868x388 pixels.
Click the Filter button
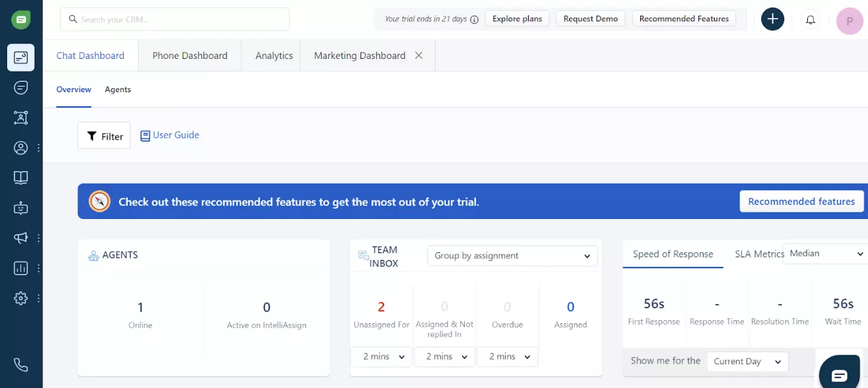pos(104,136)
